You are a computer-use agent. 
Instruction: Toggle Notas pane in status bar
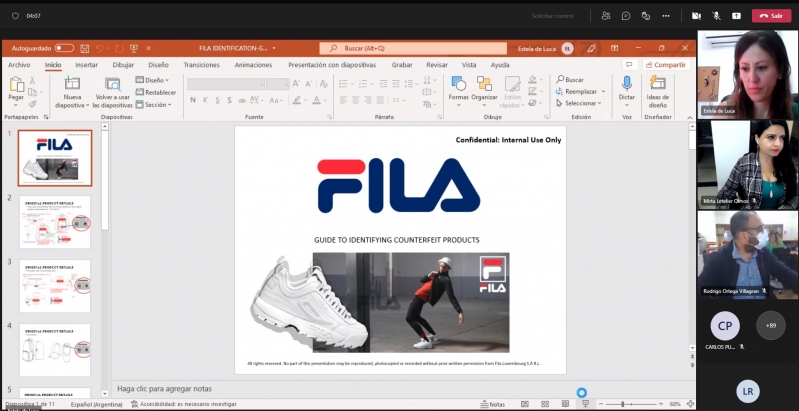(x=493, y=404)
